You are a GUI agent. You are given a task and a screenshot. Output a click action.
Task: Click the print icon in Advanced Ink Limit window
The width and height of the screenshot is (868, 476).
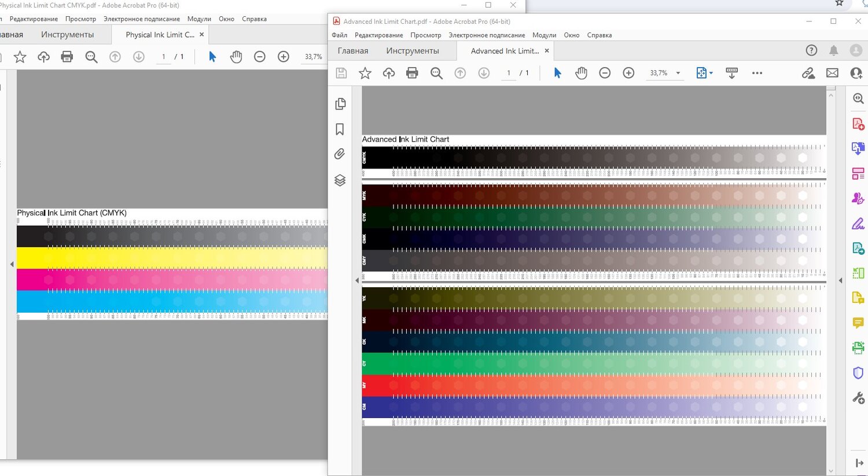pos(412,73)
